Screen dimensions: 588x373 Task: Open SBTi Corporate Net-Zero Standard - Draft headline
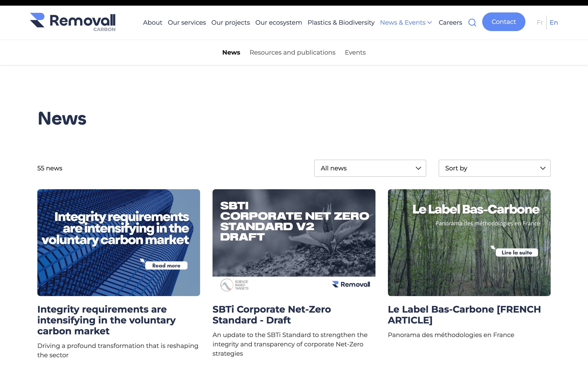click(x=271, y=315)
